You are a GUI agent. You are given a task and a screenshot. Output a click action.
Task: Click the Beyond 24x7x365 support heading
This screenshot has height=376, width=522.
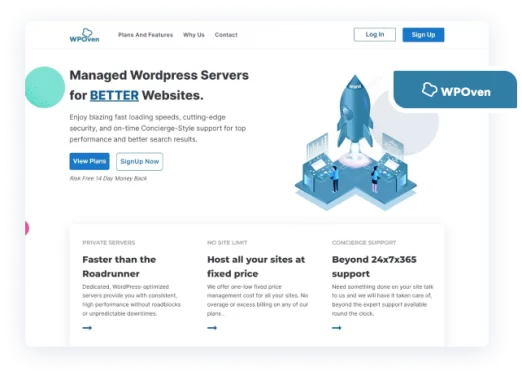[374, 267]
